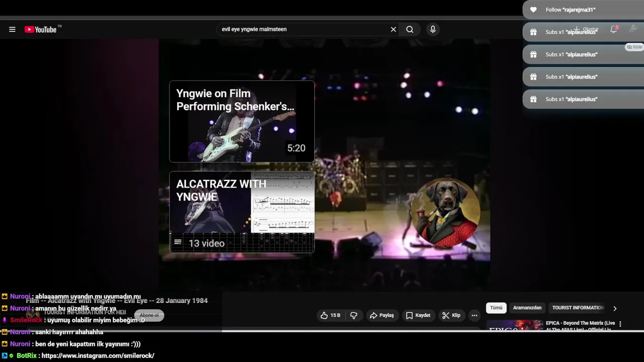Open more actions three-dot menu under video
Screen dimensions: 644x362
click(474, 315)
